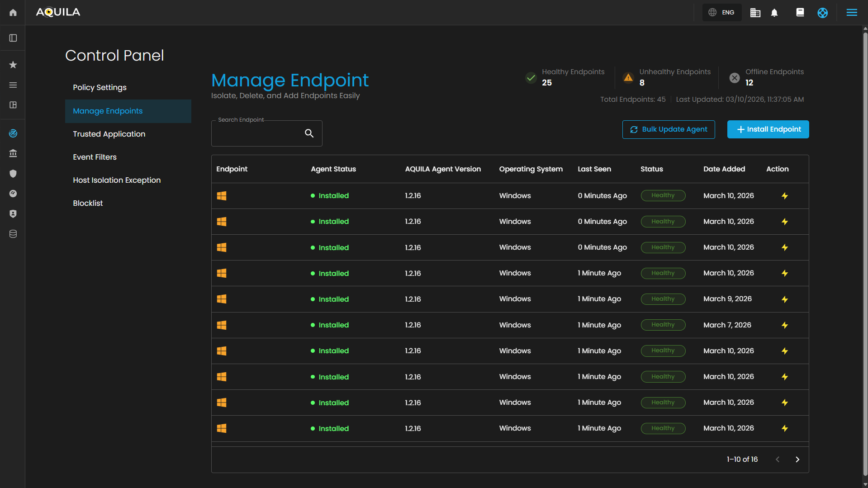Select Trusted Application menu item

click(x=109, y=134)
